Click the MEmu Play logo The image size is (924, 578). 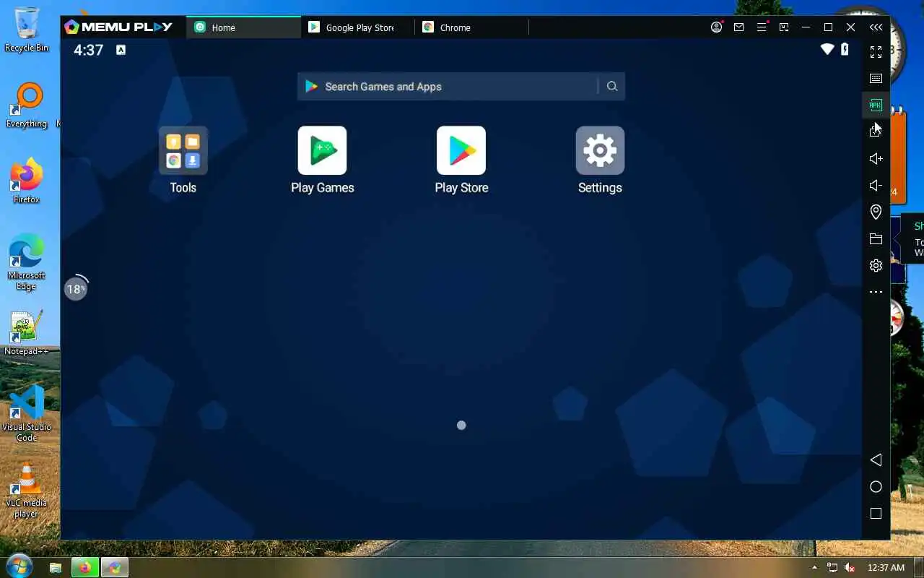(x=118, y=27)
